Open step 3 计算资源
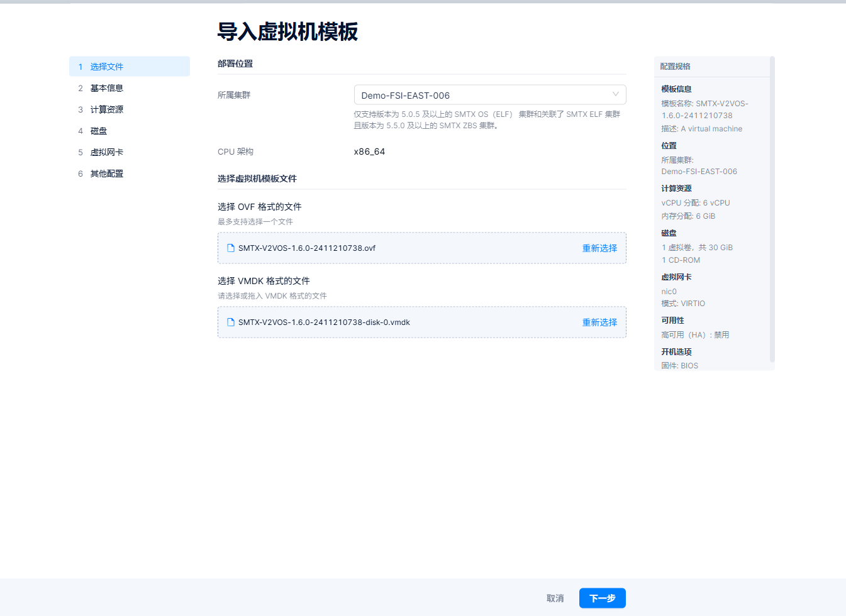Image resolution: width=846 pixels, height=616 pixels. [x=106, y=109]
